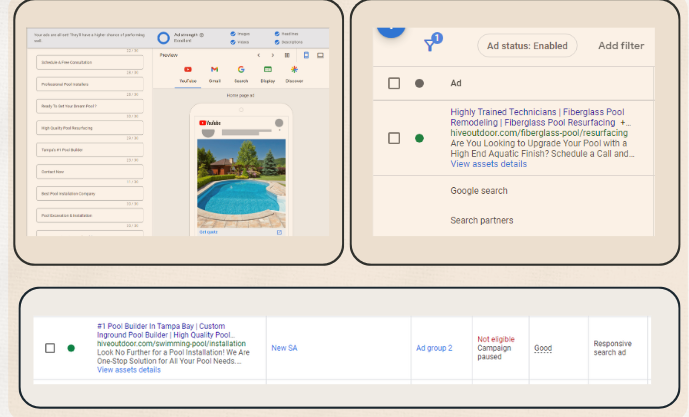Click the blue create ad plus button
This screenshot has height=417, width=689.
click(391, 28)
